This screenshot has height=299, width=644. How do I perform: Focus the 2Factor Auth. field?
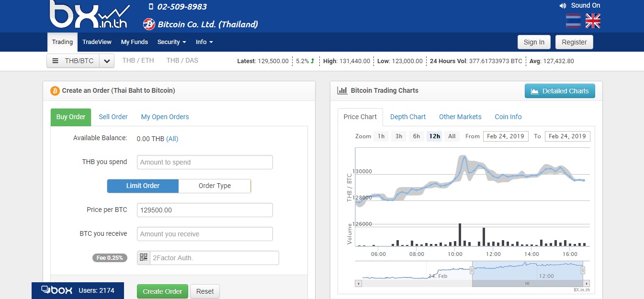click(x=214, y=258)
